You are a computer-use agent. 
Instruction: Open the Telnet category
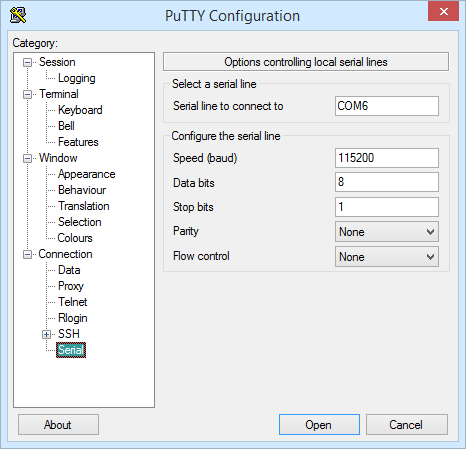73,302
